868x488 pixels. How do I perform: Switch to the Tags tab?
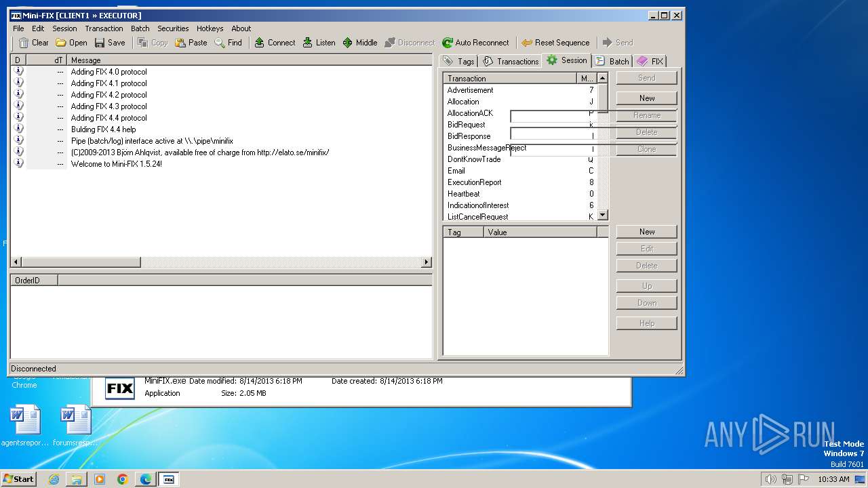click(458, 61)
